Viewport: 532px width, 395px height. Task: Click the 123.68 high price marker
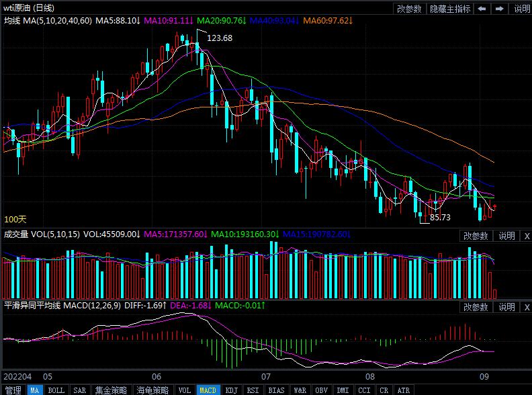coord(220,38)
